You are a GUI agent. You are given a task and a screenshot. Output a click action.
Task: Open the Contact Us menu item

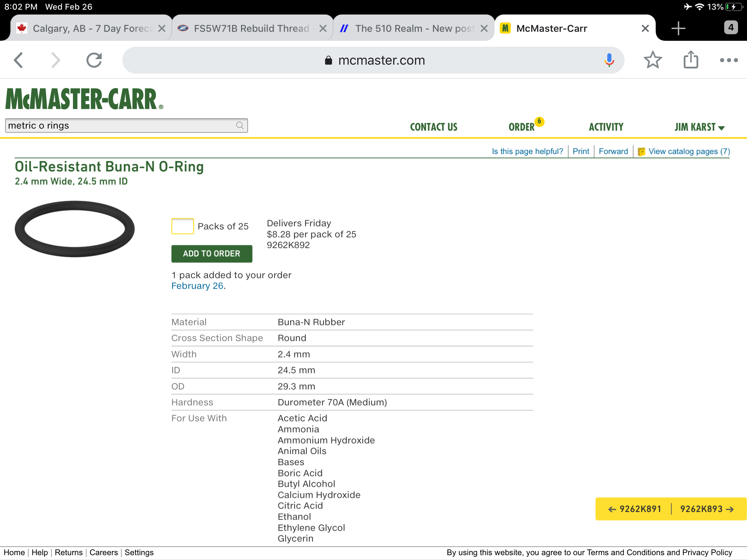click(434, 127)
